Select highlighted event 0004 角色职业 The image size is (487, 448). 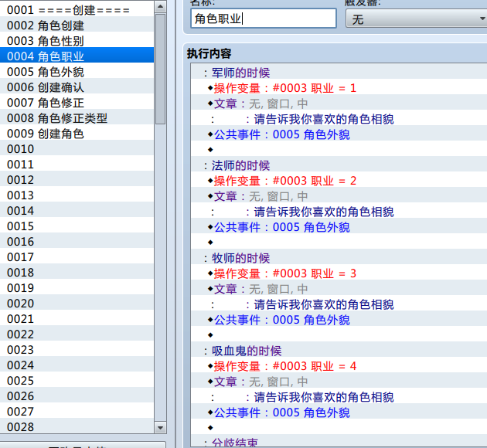pyautogui.click(x=77, y=56)
